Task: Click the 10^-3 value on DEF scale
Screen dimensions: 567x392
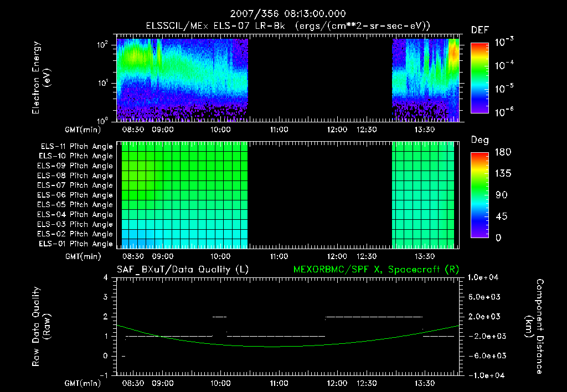Action: (x=504, y=42)
